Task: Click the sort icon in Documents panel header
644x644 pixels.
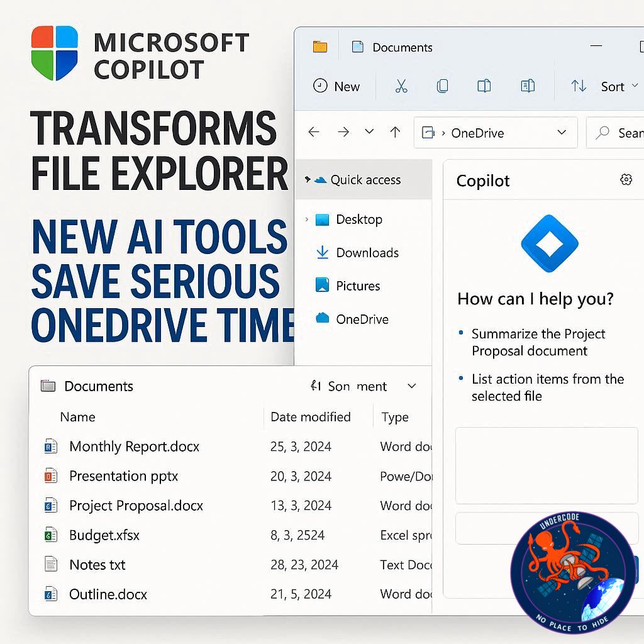Action: (316, 386)
